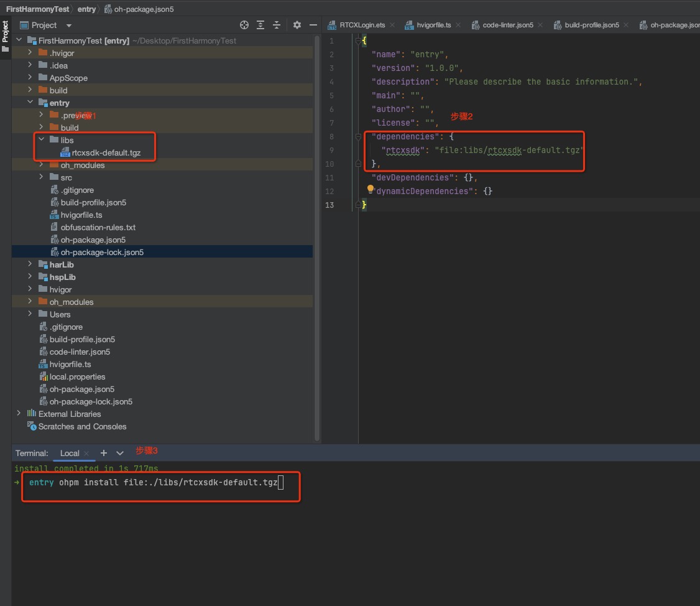Expand the harLib module
700x606 pixels.
[x=30, y=264]
